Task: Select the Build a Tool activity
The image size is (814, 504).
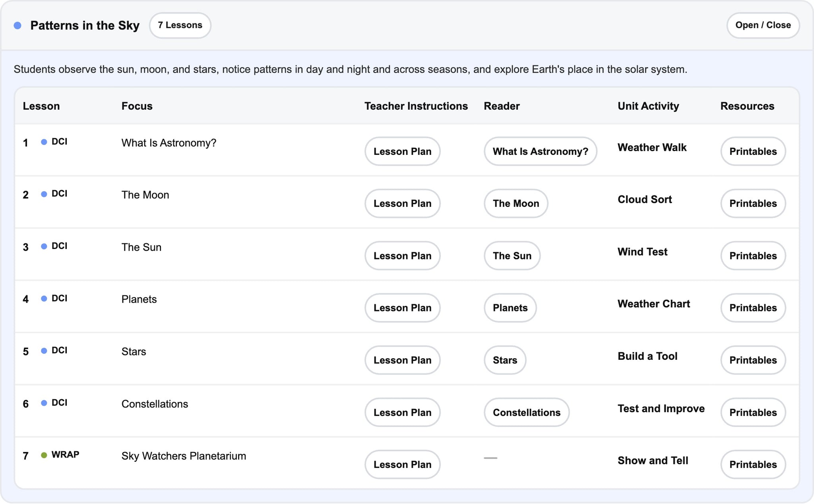Action: (x=647, y=356)
